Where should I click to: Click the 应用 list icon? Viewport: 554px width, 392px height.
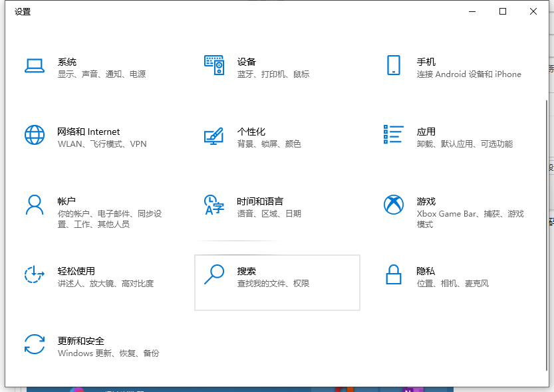394,136
